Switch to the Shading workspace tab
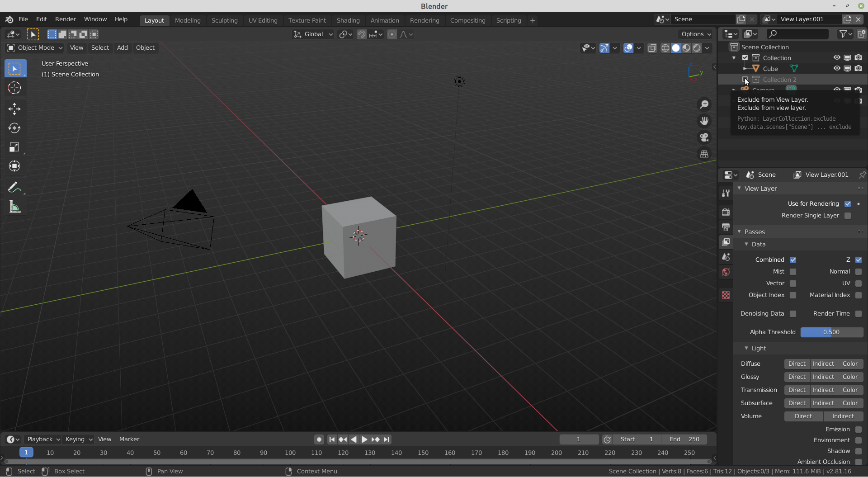This screenshot has width=868, height=477. point(348,20)
